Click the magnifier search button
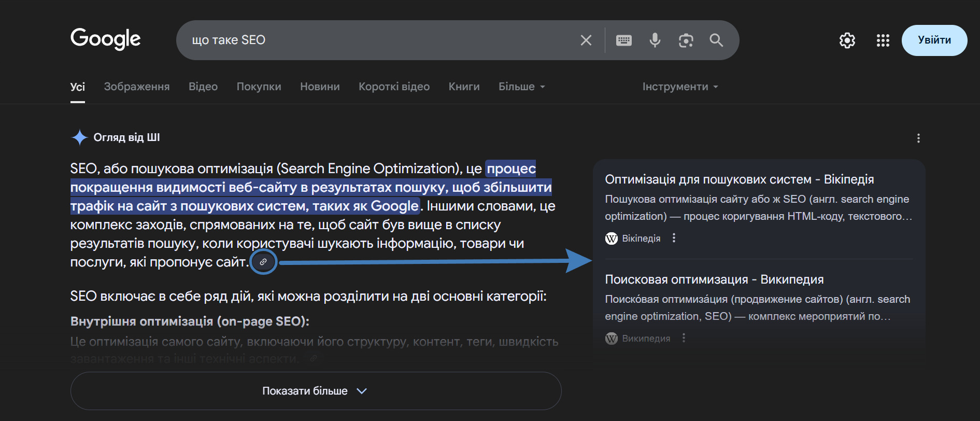Screen dimensions: 980x421 tap(716, 40)
